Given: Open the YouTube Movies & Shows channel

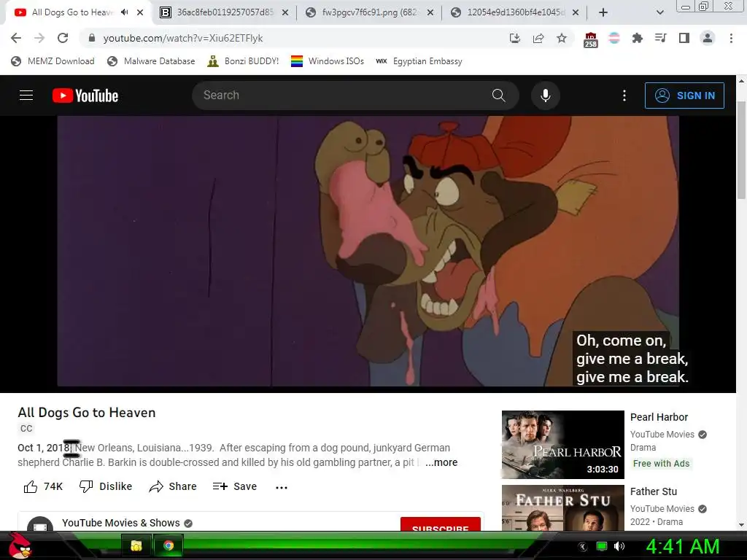Looking at the screenshot, I should coord(121,523).
